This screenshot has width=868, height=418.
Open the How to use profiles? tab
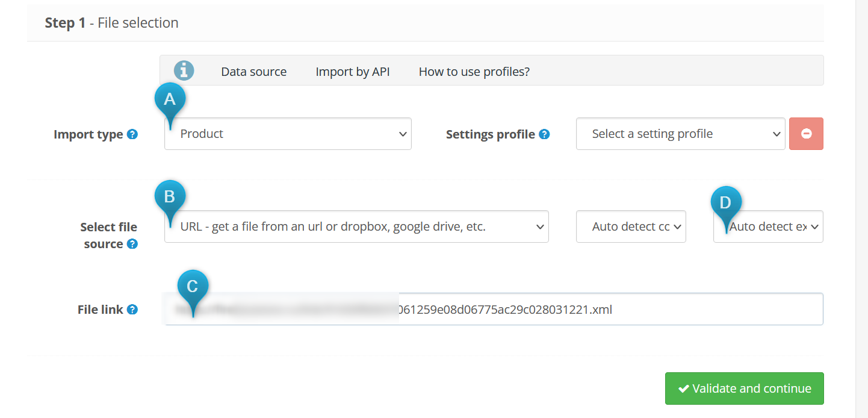tap(474, 72)
